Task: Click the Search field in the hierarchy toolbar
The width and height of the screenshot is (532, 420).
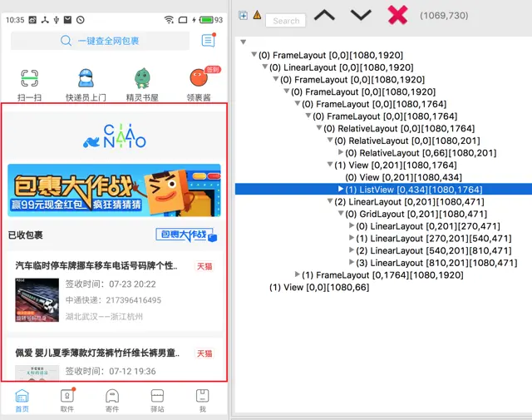Action: tap(286, 21)
